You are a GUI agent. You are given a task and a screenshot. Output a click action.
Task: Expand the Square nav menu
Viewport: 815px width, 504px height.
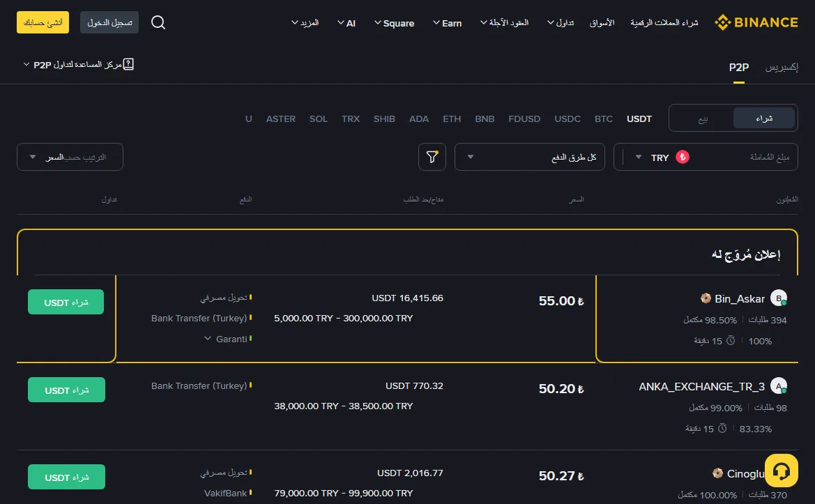pyautogui.click(x=394, y=23)
